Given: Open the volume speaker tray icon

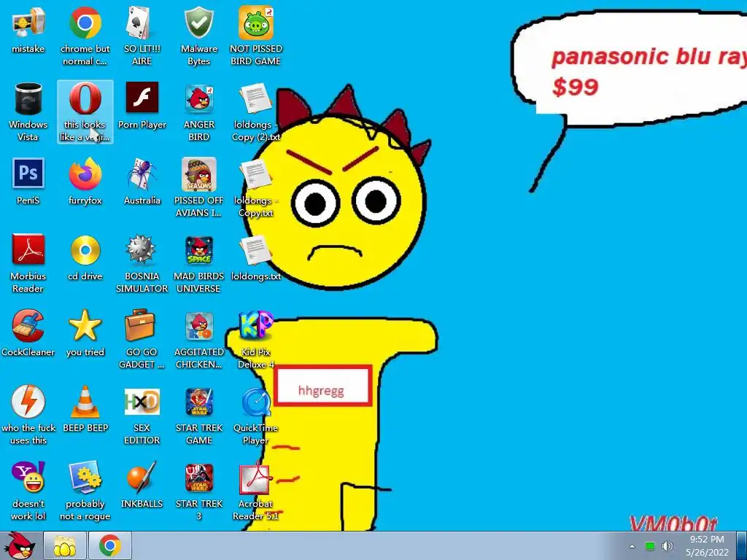Looking at the screenshot, I should (668, 546).
